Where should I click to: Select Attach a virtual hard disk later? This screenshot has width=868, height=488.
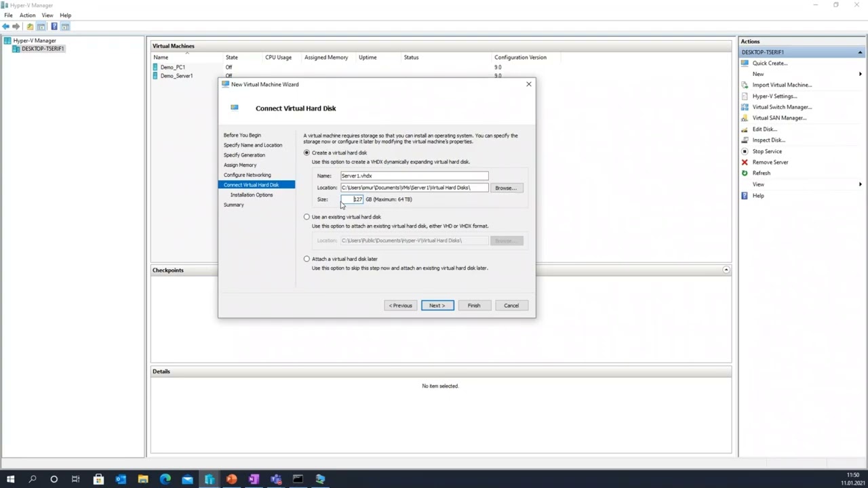point(307,259)
